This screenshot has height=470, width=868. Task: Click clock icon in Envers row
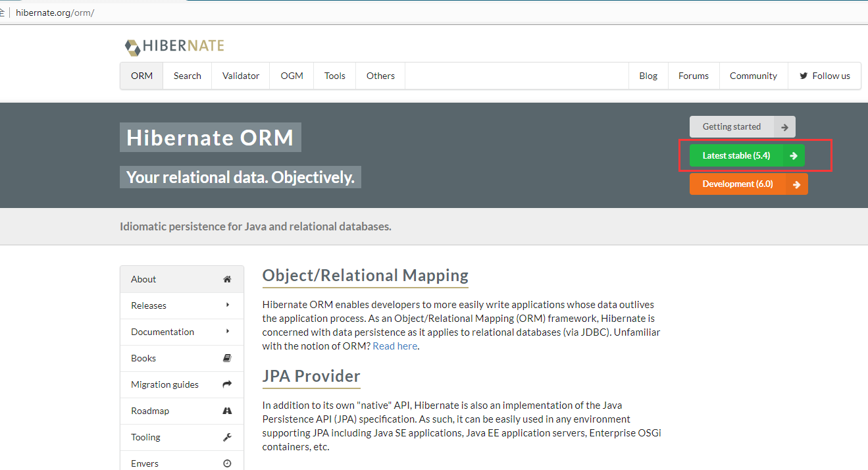point(227,463)
